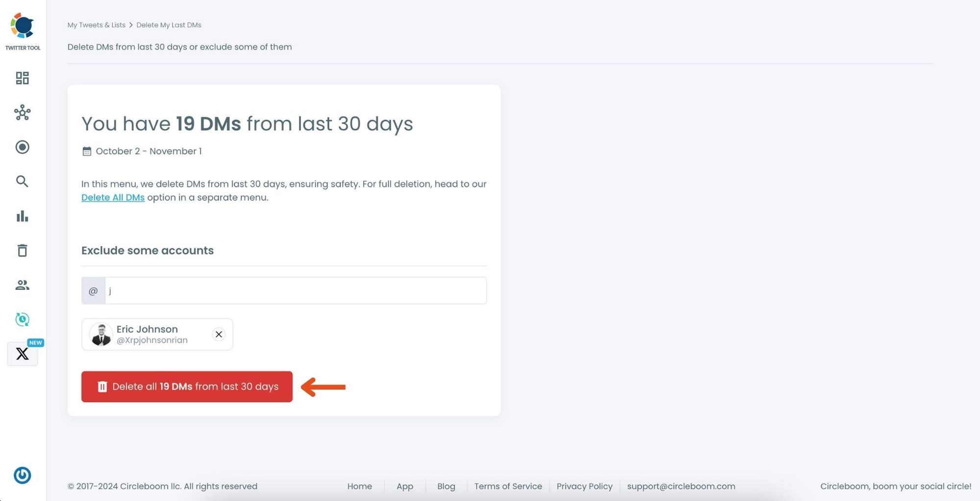This screenshot has width=980, height=501.
Task: Select the friends/followers icon in sidebar
Action: click(22, 285)
